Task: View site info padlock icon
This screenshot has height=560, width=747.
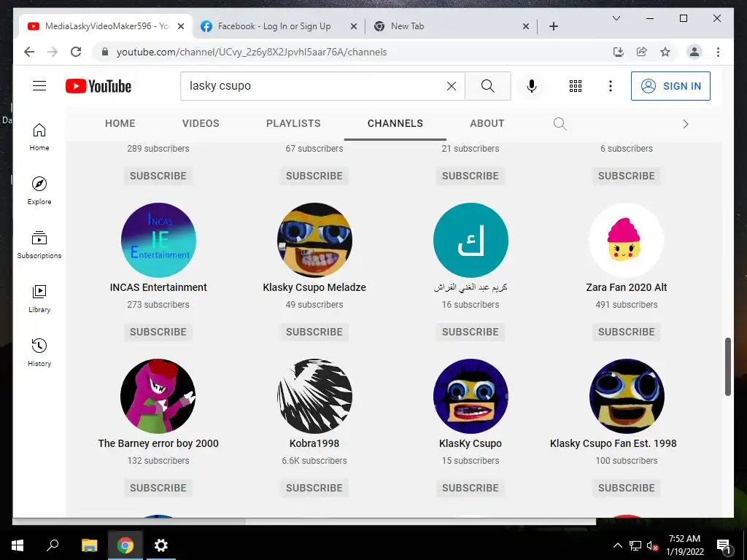Action: [x=105, y=52]
